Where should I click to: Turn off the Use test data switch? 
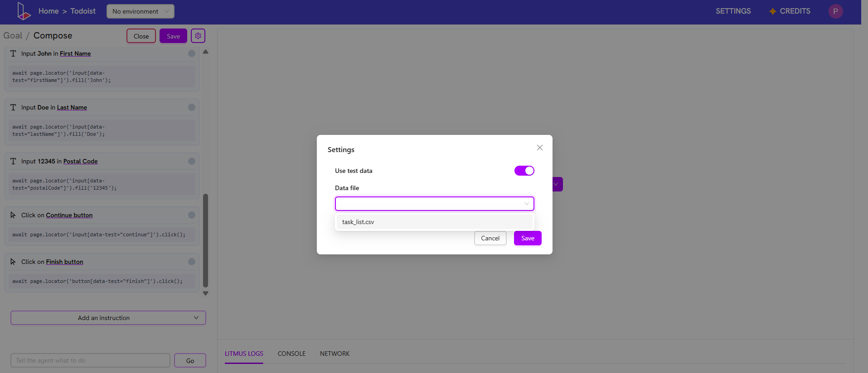pyautogui.click(x=524, y=171)
